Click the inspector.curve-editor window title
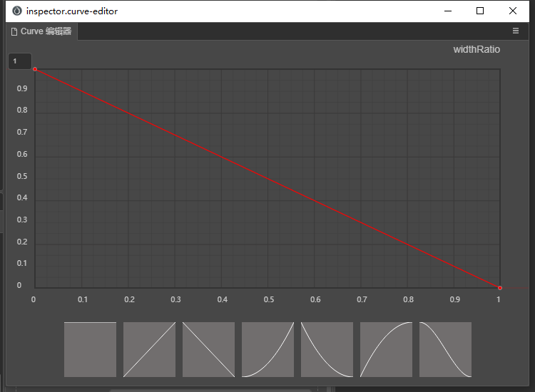The width and height of the screenshot is (535, 392). pyautogui.click(x=72, y=11)
